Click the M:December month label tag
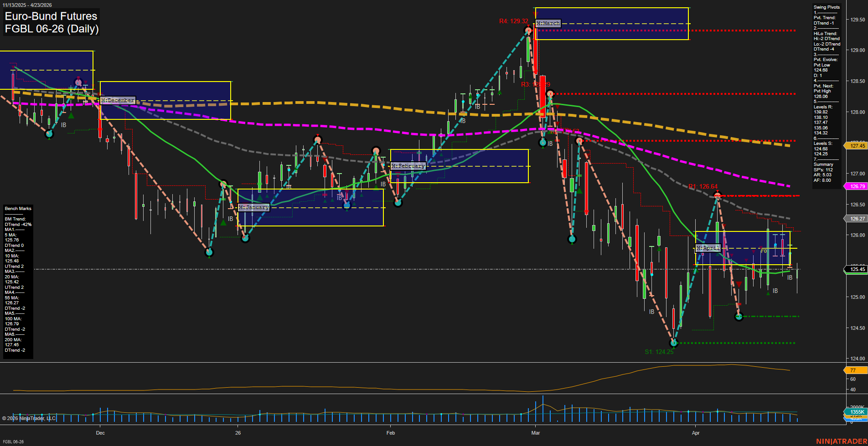Viewport: 868px width, 446px height. click(118, 99)
